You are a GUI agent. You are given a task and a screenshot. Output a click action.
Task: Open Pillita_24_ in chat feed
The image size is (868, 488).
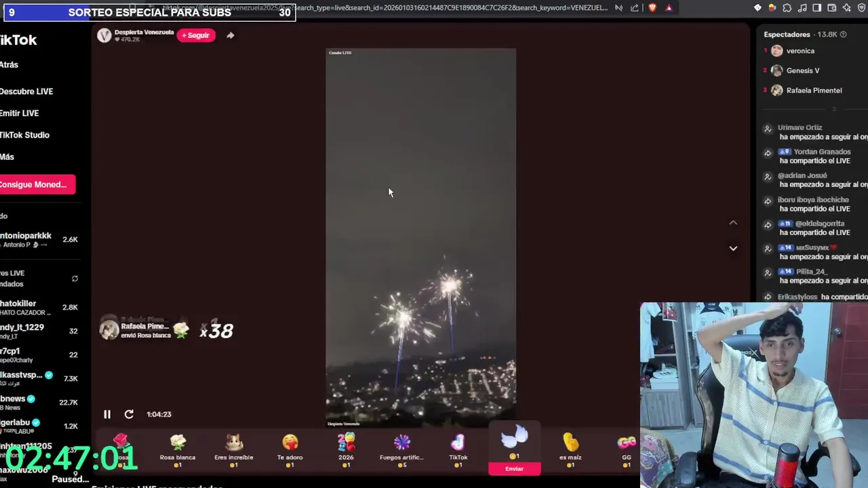point(812,272)
